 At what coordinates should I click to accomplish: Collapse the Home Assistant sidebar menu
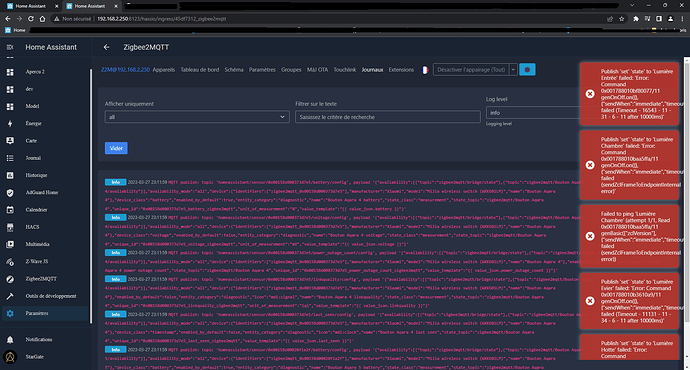coord(10,47)
